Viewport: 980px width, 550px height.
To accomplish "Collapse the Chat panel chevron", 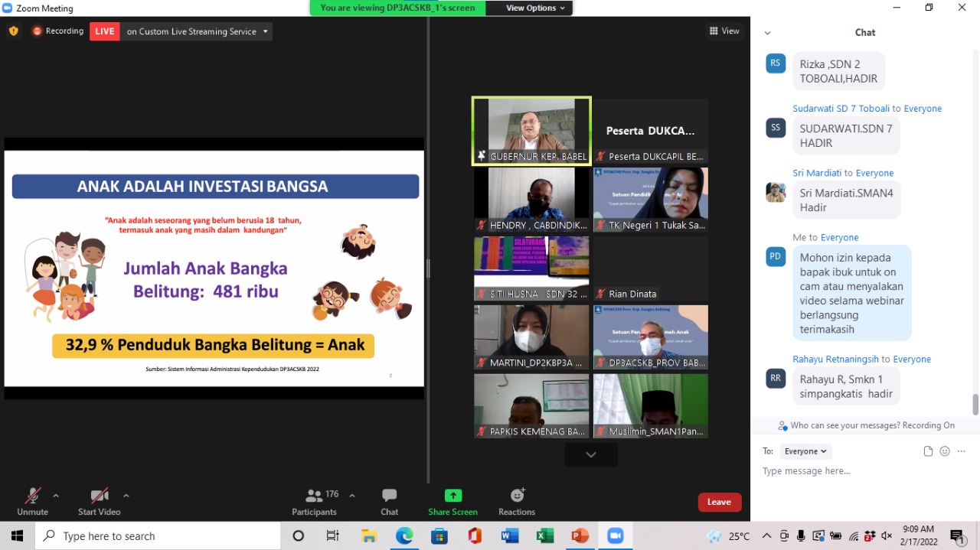I will pyautogui.click(x=767, y=33).
